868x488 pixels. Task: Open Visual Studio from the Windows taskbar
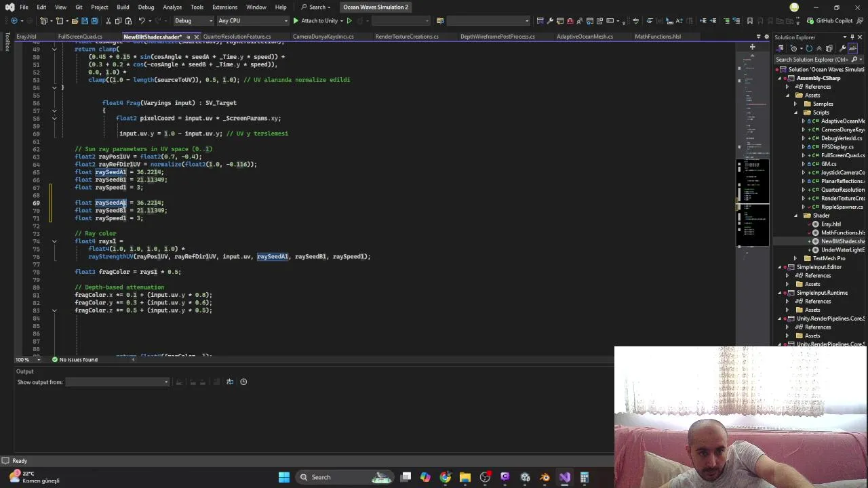click(565, 477)
